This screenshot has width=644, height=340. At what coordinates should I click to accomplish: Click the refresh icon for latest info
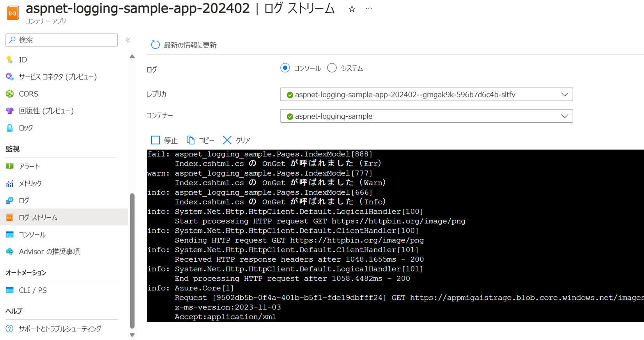click(x=155, y=45)
